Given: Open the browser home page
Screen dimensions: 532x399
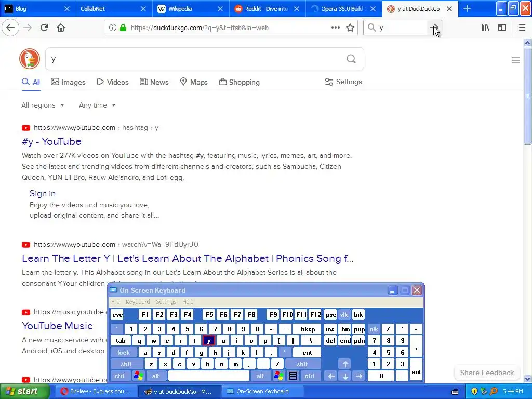Looking at the screenshot, I should (x=61, y=28).
